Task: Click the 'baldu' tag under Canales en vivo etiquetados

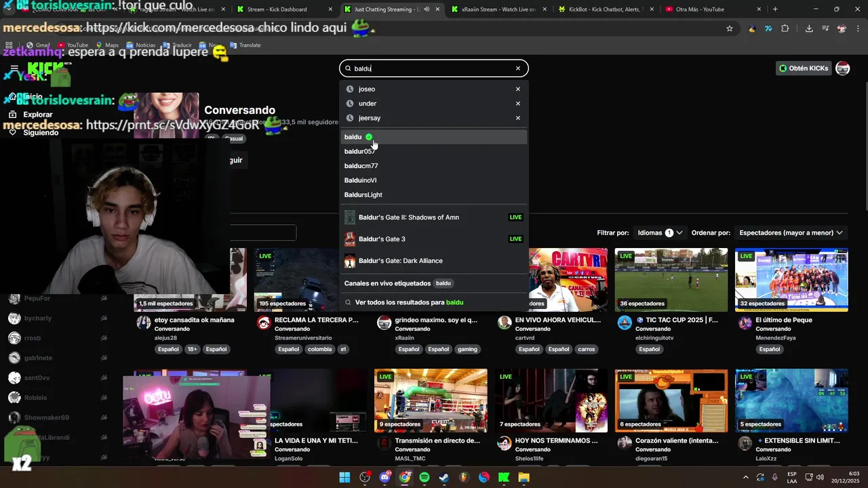Action: click(443, 283)
